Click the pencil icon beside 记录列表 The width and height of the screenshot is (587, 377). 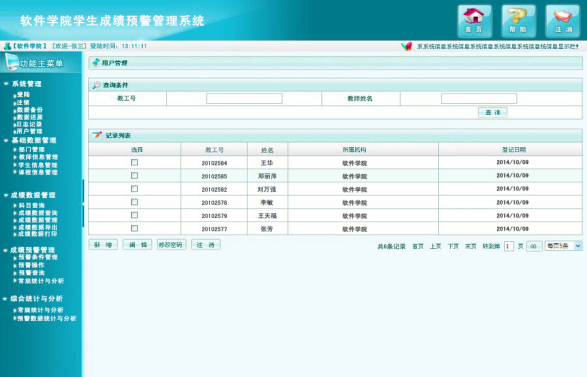pyautogui.click(x=97, y=135)
